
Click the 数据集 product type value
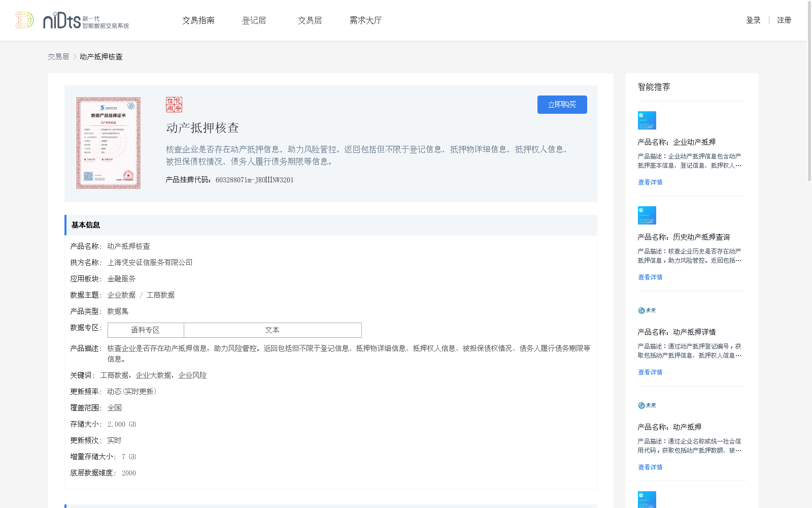118,311
